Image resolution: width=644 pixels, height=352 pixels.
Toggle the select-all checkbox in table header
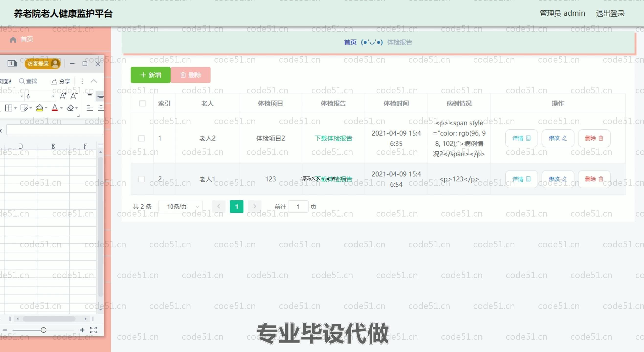point(142,103)
